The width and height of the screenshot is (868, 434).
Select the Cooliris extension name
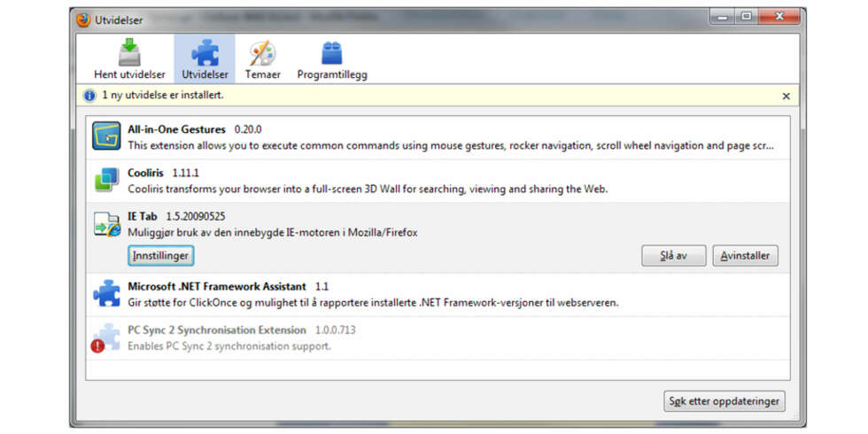145,173
